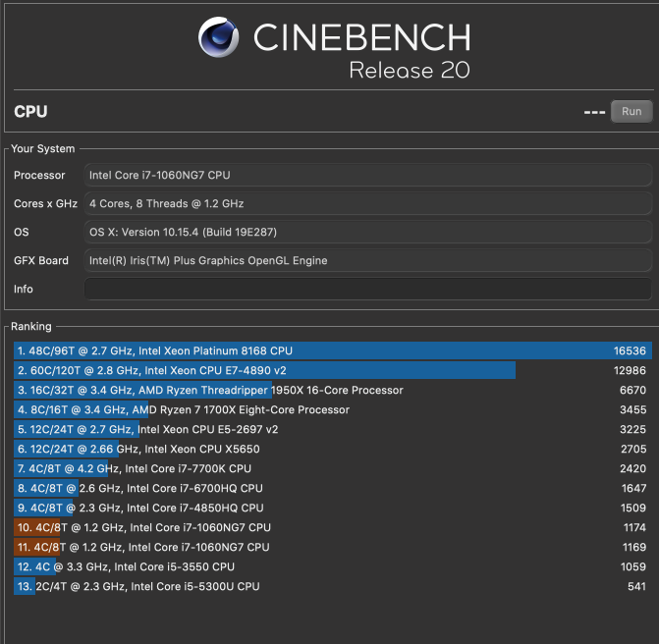This screenshot has height=644, width=659.
Task: Click the Cinebench sphere logo icon
Action: tap(218, 38)
